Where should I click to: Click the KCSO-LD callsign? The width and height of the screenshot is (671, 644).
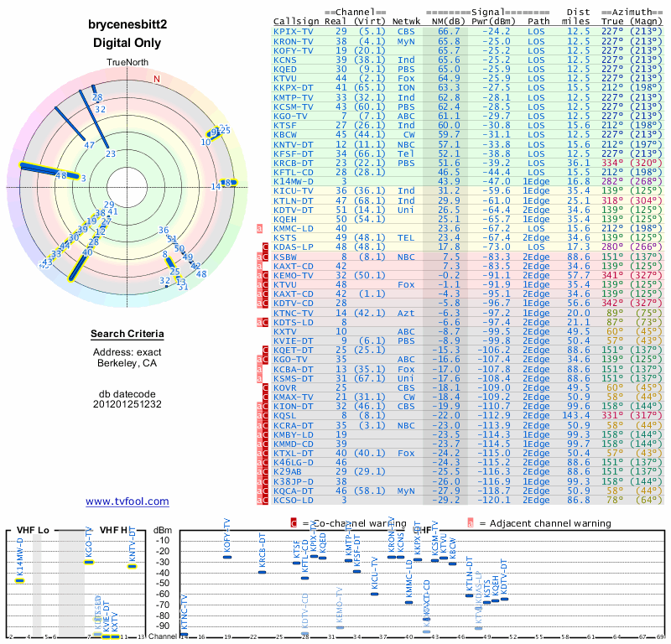[x=293, y=501]
